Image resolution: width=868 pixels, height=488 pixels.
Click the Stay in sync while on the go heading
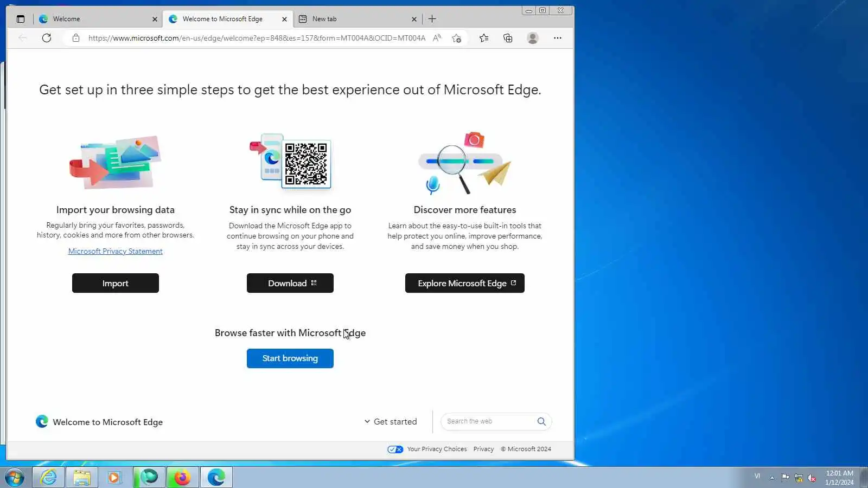click(x=290, y=210)
